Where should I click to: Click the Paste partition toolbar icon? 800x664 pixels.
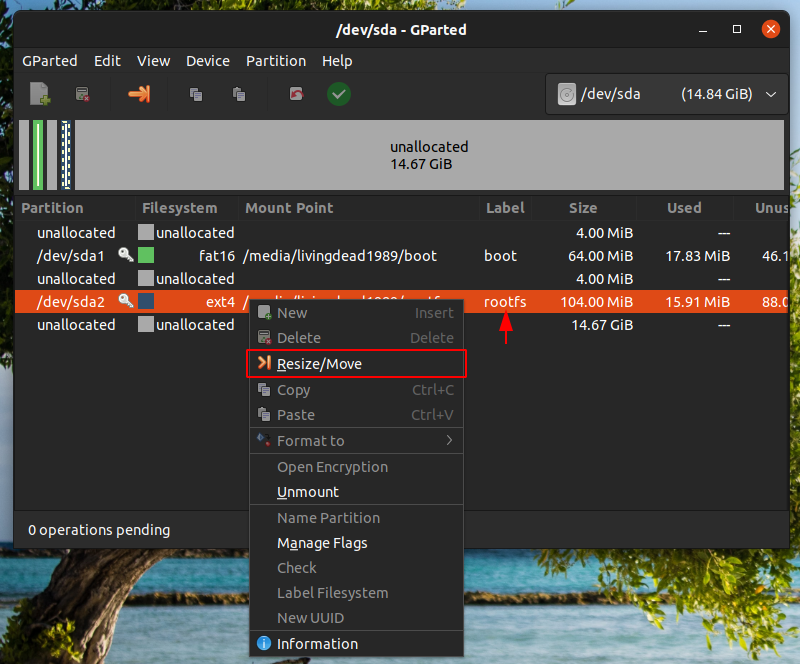click(x=239, y=94)
